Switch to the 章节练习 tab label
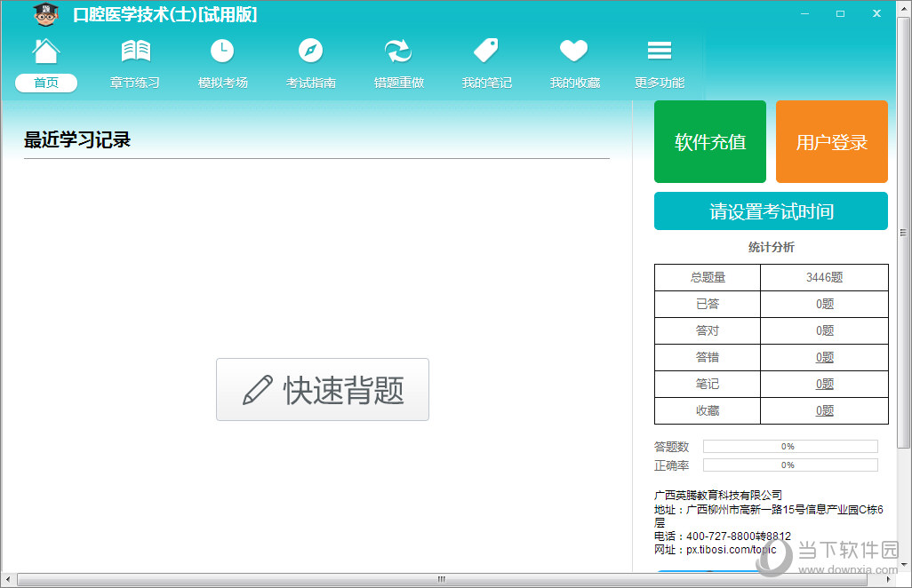This screenshot has width=912, height=588. point(135,83)
